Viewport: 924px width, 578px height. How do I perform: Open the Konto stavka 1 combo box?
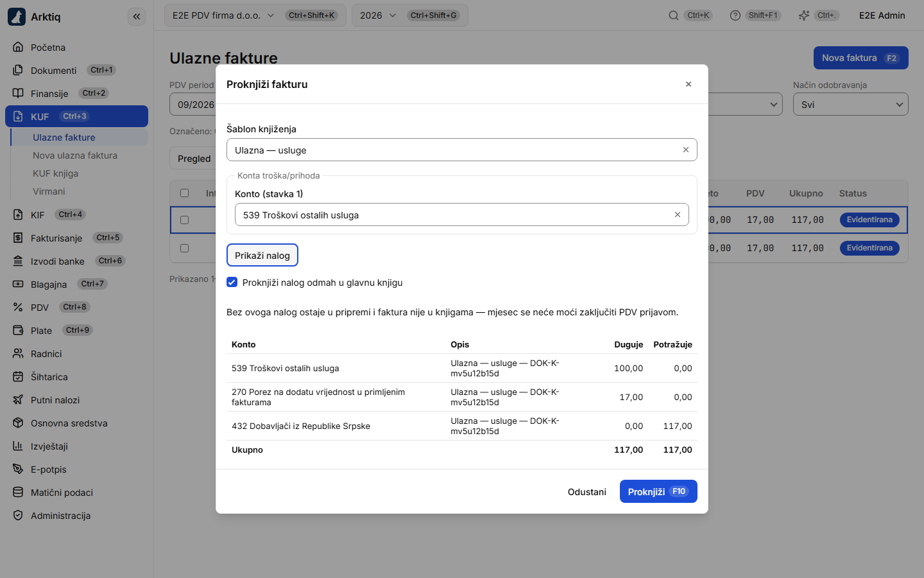coord(462,215)
